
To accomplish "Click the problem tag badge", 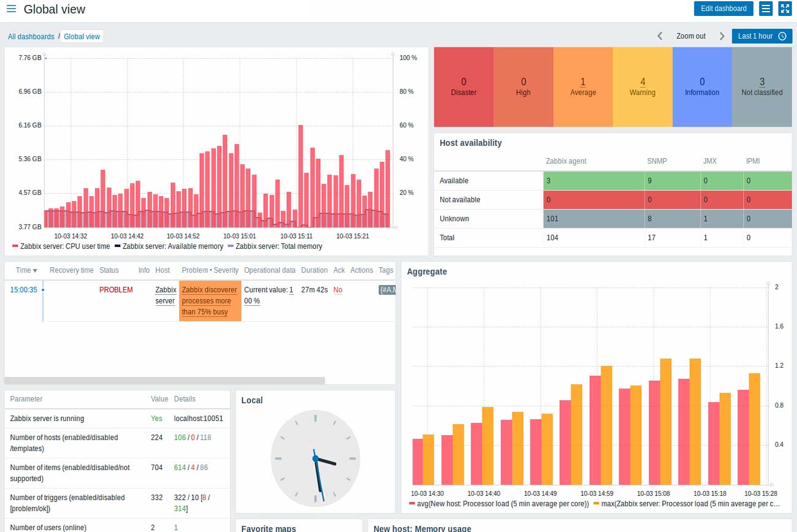I will point(387,290).
